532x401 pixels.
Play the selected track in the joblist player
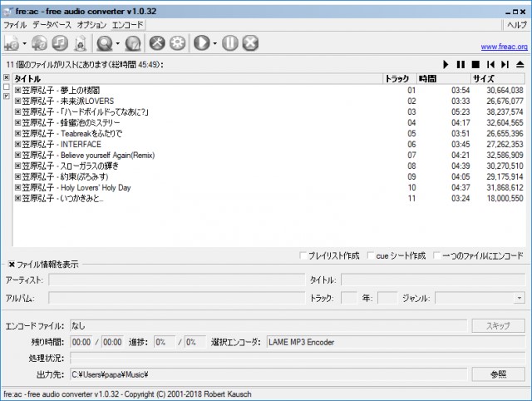[x=446, y=65]
